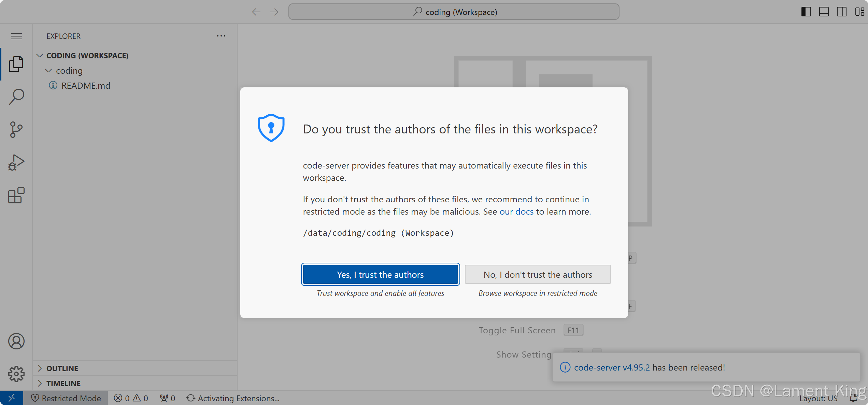Viewport: 868px width, 405px height.
Task: Open the our docs link
Action: 516,212
